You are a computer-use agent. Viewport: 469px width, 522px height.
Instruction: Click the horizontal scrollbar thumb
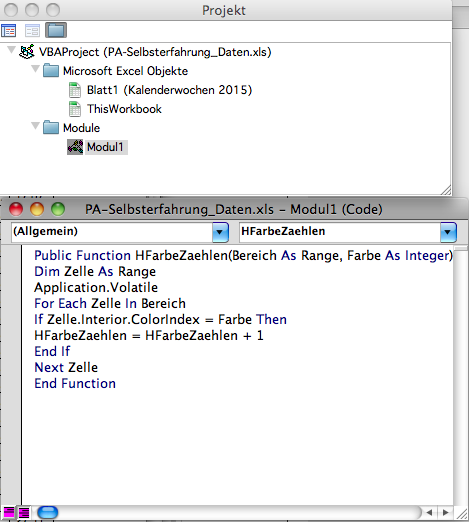point(48,512)
